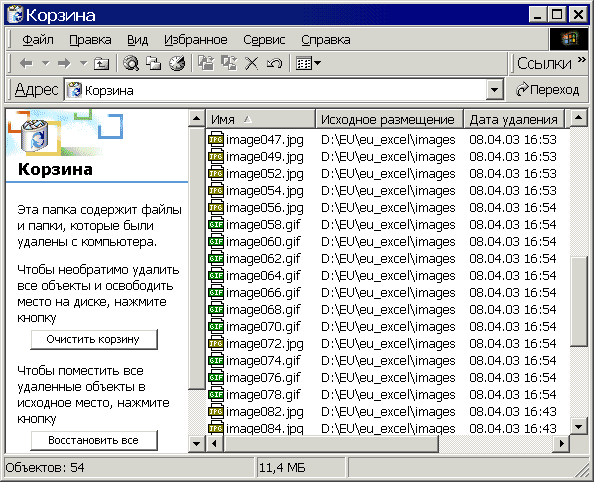This screenshot has width=594, height=482.
Task: Select the image049.jpg file icon
Action: (216, 156)
